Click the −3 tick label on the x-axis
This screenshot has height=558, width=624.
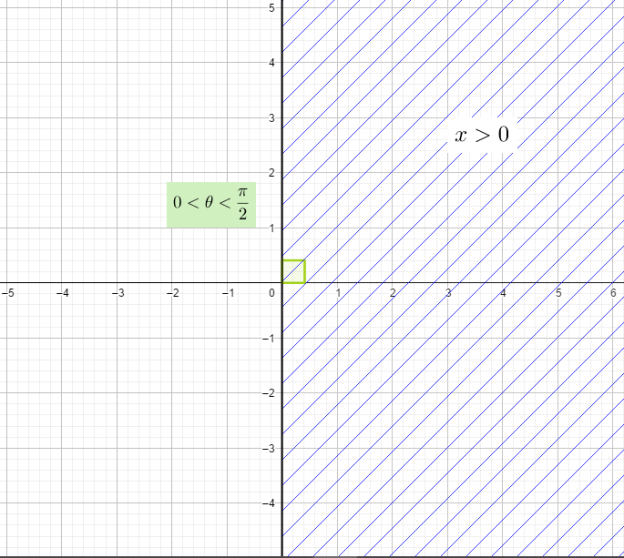click(x=118, y=293)
